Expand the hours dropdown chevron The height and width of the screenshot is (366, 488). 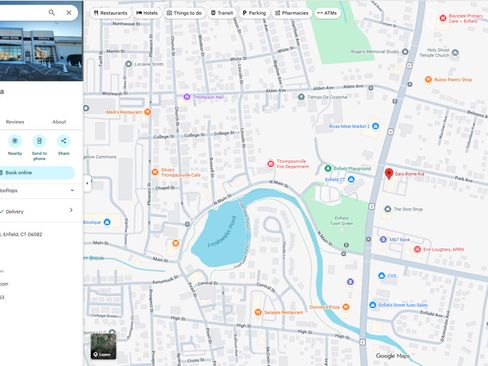(72, 190)
